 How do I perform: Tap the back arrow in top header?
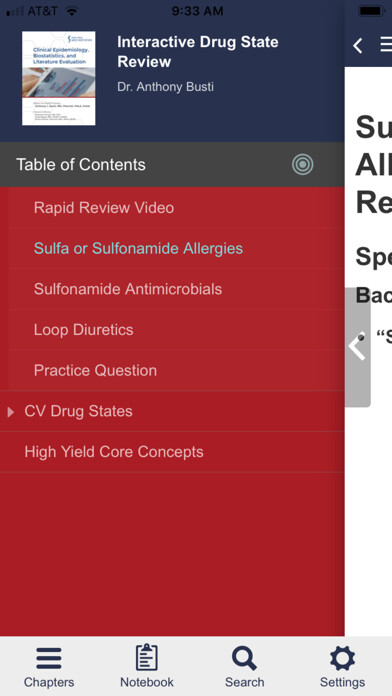click(358, 46)
